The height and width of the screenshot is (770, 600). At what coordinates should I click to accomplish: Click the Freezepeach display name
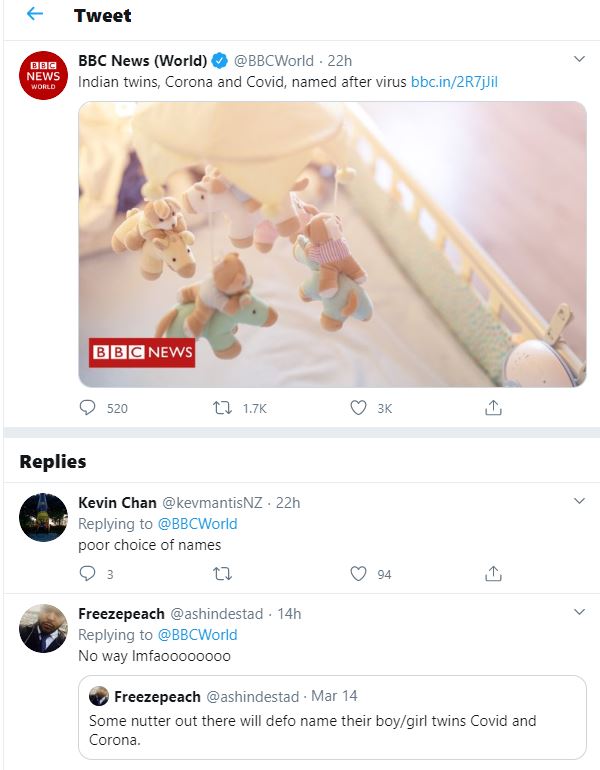pyautogui.click(x=121, y=613)
